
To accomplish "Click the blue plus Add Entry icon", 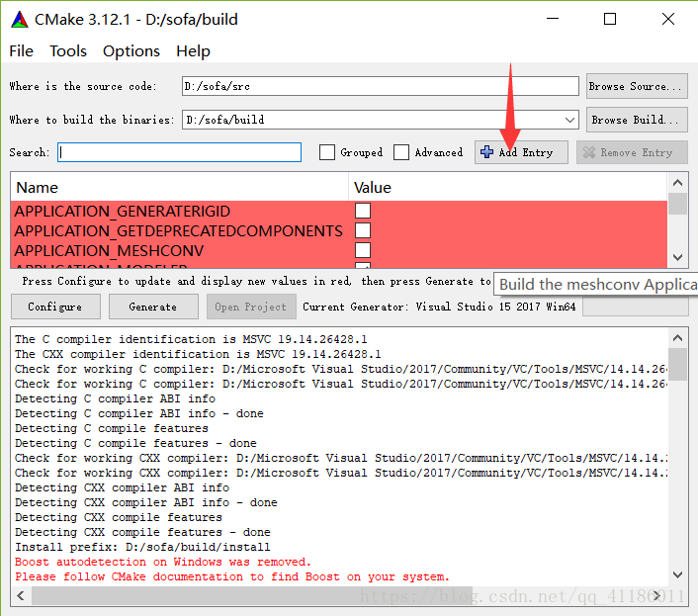I will click(x=486, y=152).
